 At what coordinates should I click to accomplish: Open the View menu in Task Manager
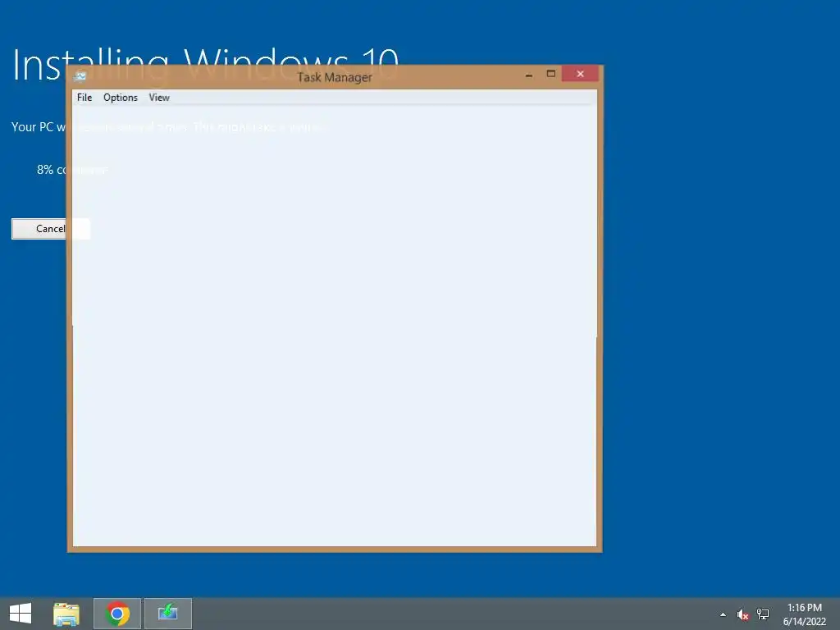[159, 98]
